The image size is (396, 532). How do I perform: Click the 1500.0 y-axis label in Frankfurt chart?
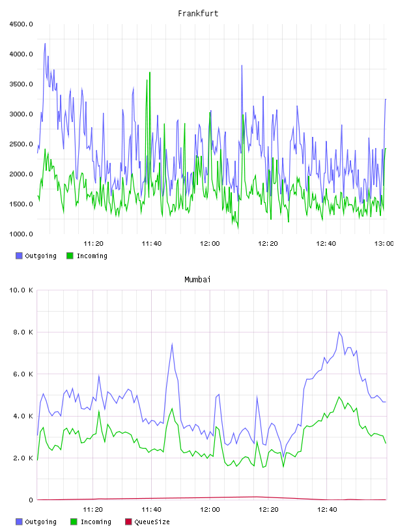(x=21, y=204)
